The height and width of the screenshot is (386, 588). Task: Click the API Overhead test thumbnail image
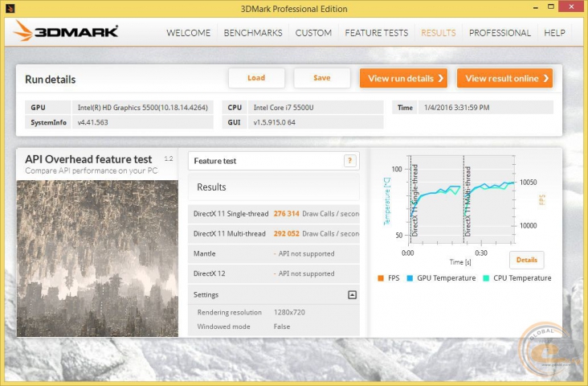(x=97, y=258)
